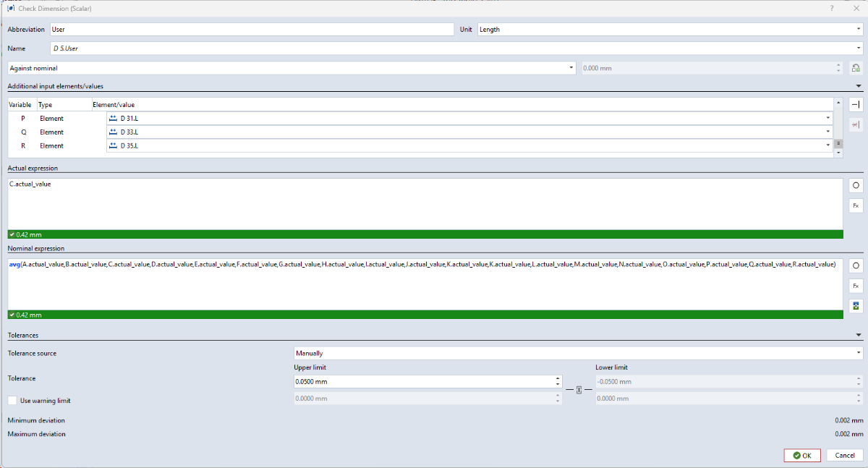The width and height of the screenshot is (868, 468).
Task: Open the Unit dropdown showing Length
Action: click(670, 30)
